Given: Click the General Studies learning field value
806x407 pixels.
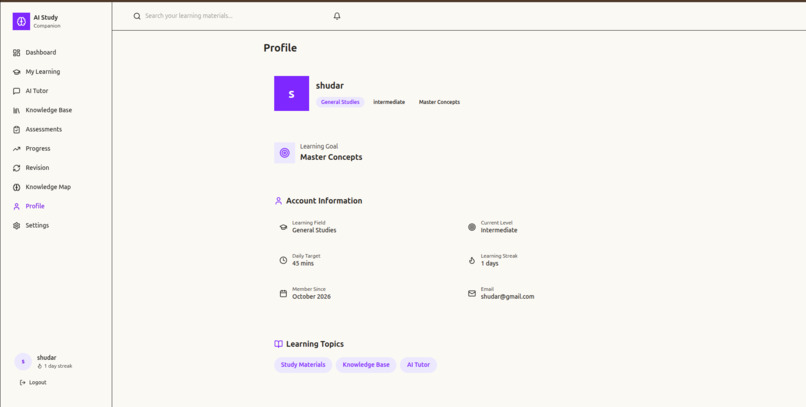Looking at the screenshot, I should pos(314,230).
